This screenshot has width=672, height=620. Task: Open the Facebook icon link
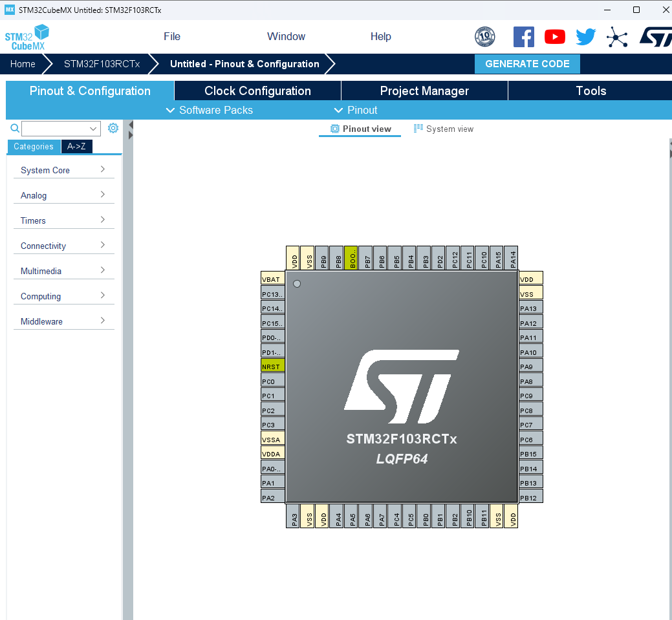[x=524, y=37]
